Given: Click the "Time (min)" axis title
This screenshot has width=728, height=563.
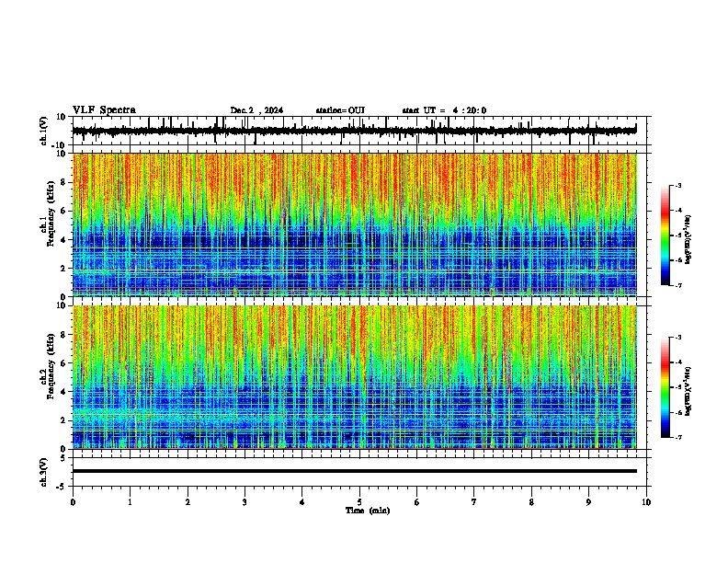Looking at the screenshot, I should [368, 511].
